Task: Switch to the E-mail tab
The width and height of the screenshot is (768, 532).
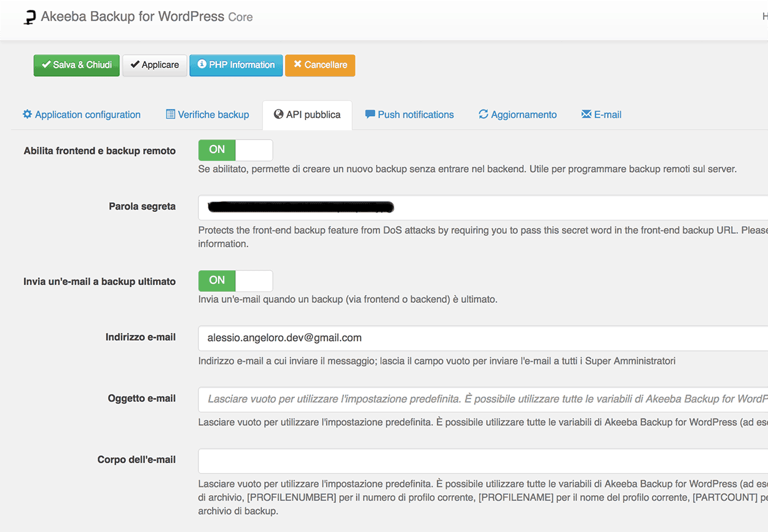Action: click(601, 115)
